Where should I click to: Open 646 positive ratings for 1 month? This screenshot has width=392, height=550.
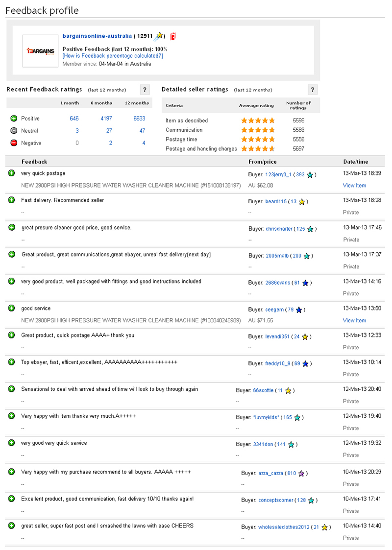tap(74, 119)
